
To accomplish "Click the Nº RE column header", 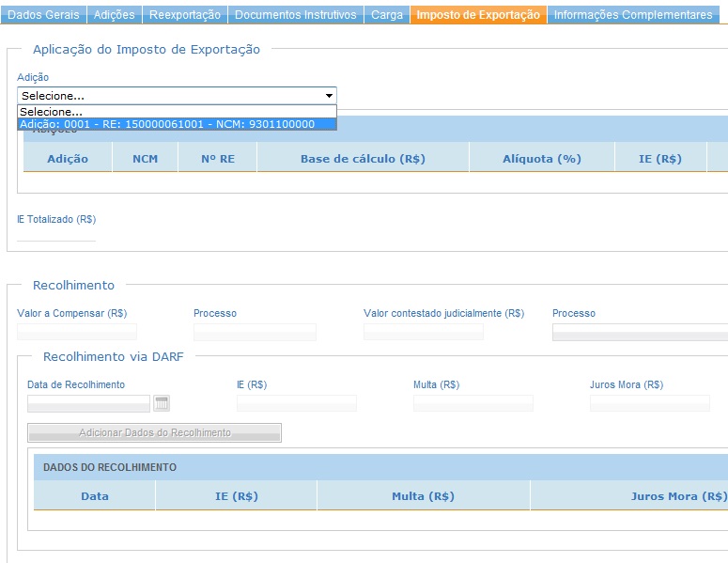I will pyautogui.click(x=218, y=159).
